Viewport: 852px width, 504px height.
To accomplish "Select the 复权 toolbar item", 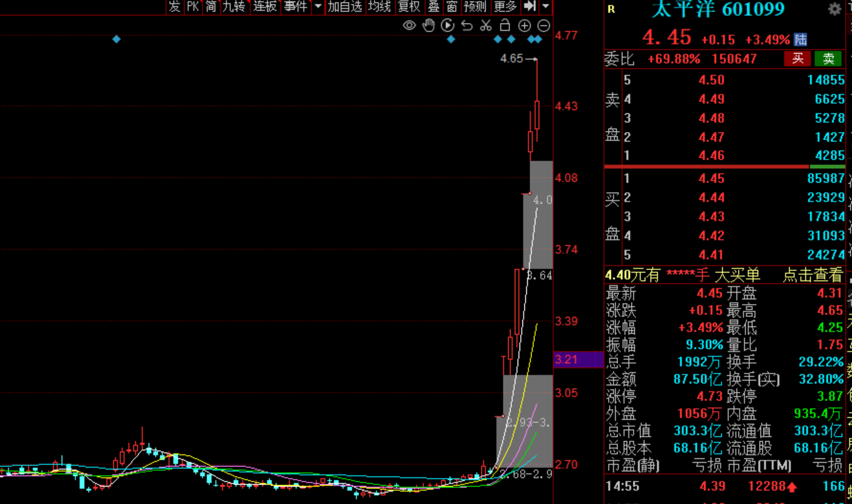I will point(408,6).
